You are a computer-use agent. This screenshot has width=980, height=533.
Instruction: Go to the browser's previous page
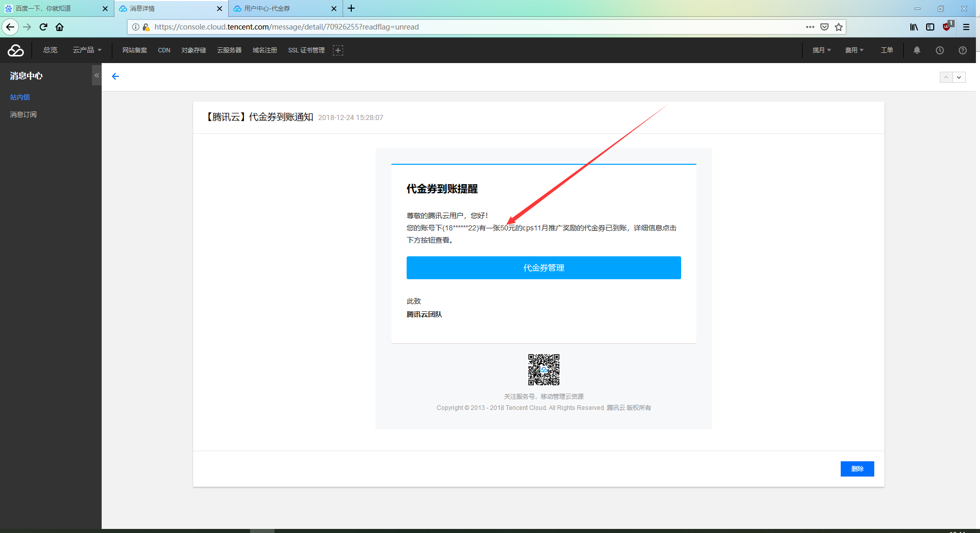[x=10, y=27]
